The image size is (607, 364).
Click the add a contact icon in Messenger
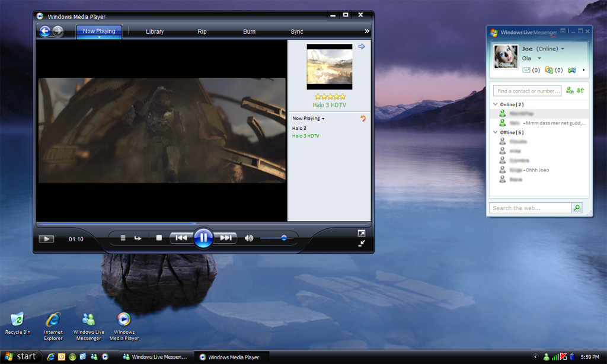point(569,91)
